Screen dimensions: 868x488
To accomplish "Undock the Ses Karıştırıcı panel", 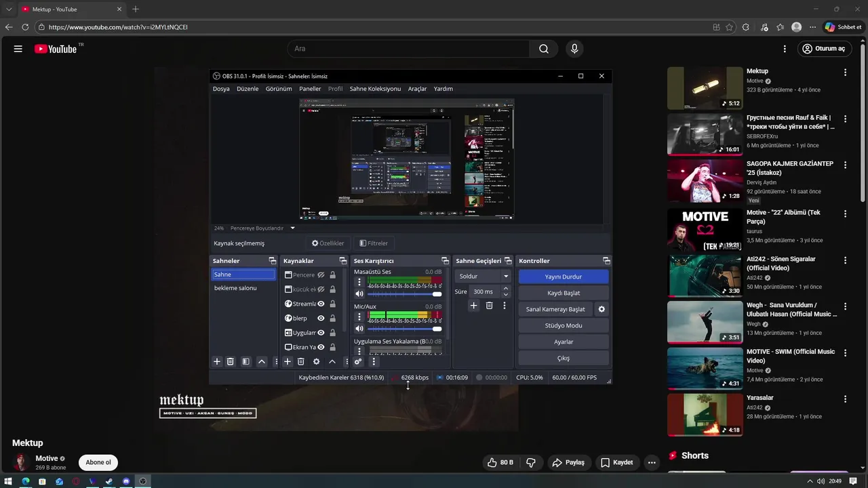I will click(446, 261).
